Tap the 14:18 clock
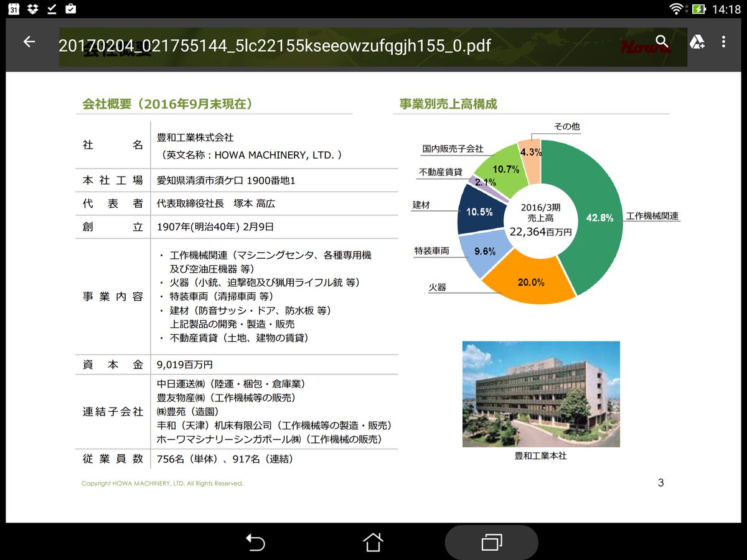 click(x=726, y=9)
